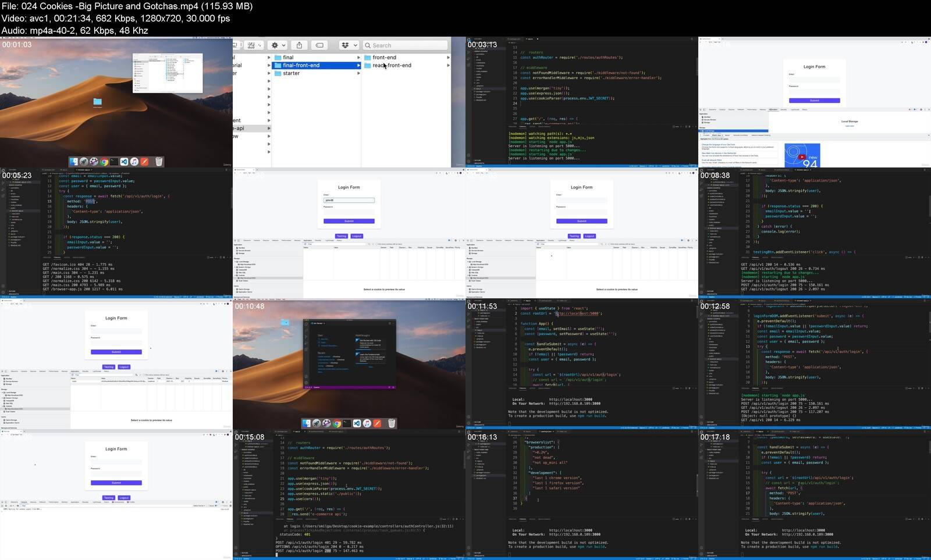Open VS Code icon in 00:10:48 frame dock

click(357, 423)
